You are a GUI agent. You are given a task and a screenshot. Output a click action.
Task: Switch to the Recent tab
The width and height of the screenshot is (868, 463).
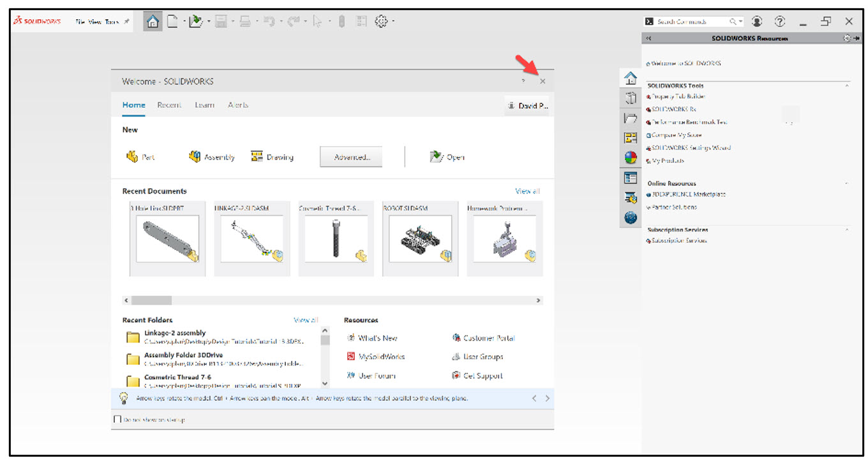(168, 105)
